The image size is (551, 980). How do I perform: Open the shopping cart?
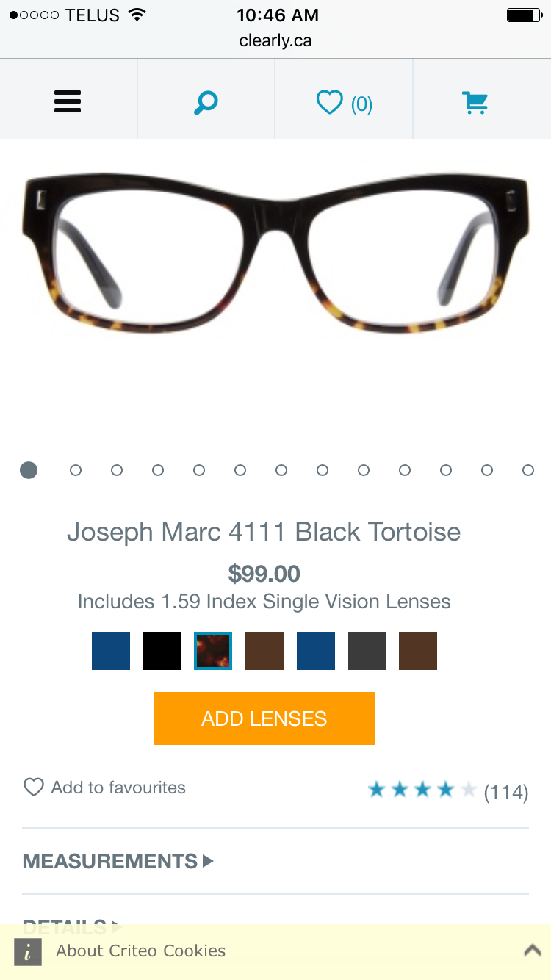click(475, 102)
